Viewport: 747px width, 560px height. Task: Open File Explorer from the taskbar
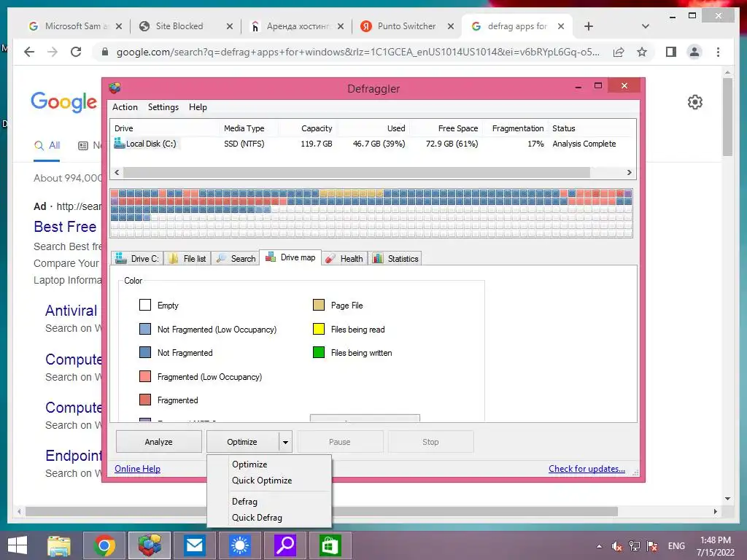(x=59, y=545)
